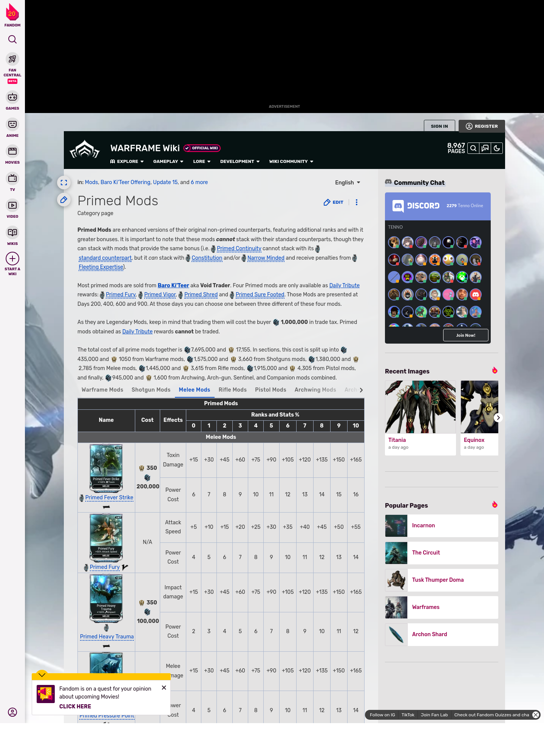544x756 pixels.
Task: Open the Narrow Minded mod link
Action: [x=266, y=258]
